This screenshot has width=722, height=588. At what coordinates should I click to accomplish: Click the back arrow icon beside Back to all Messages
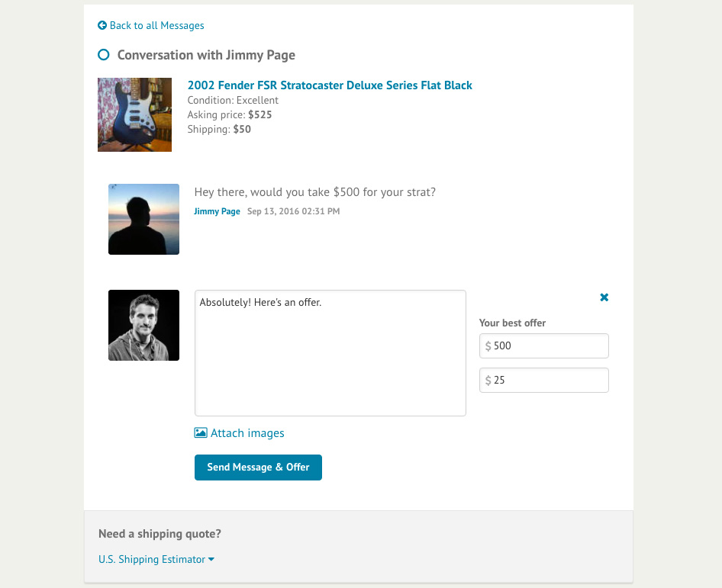[102, 25]
